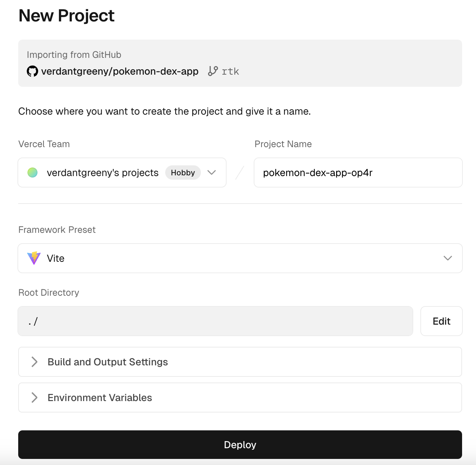
Task: Click the Project Name input field
Action: point(358,172)
